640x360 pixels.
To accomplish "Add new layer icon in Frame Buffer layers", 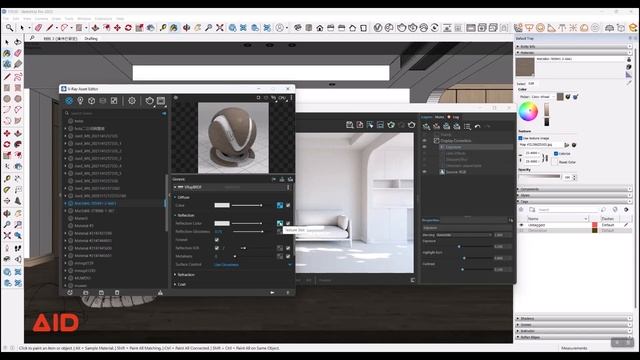I will pos(426,127).
